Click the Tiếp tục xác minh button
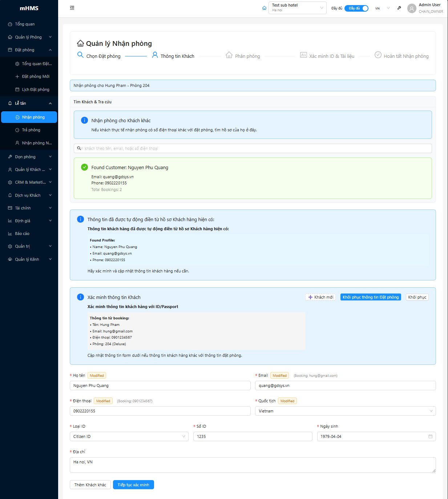 [133, 485]
